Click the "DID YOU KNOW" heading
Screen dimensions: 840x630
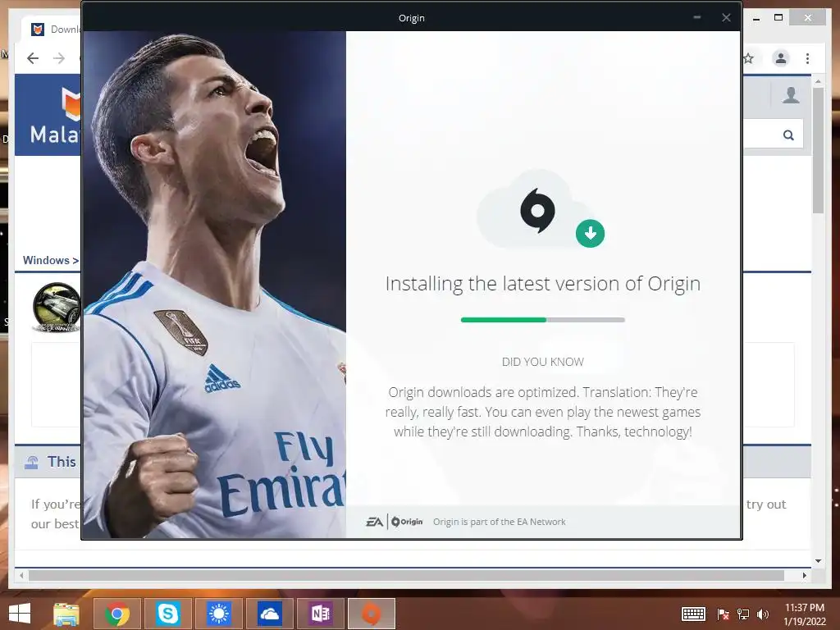(543, 362)
